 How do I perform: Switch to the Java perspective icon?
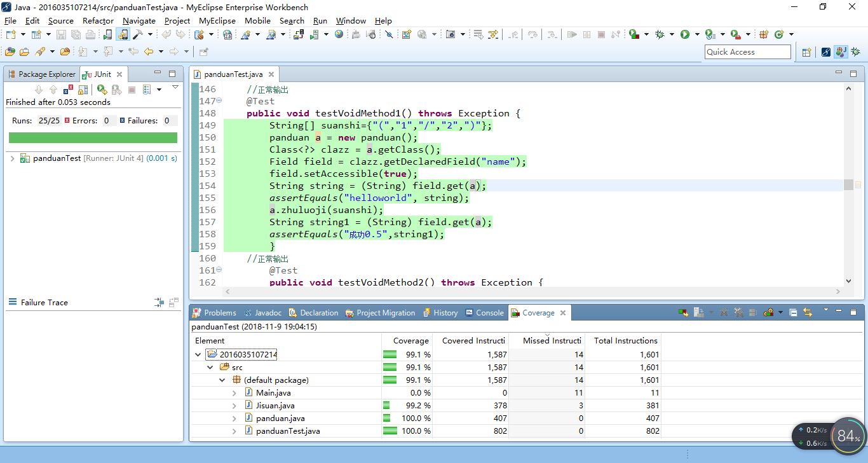click(841, 52)
